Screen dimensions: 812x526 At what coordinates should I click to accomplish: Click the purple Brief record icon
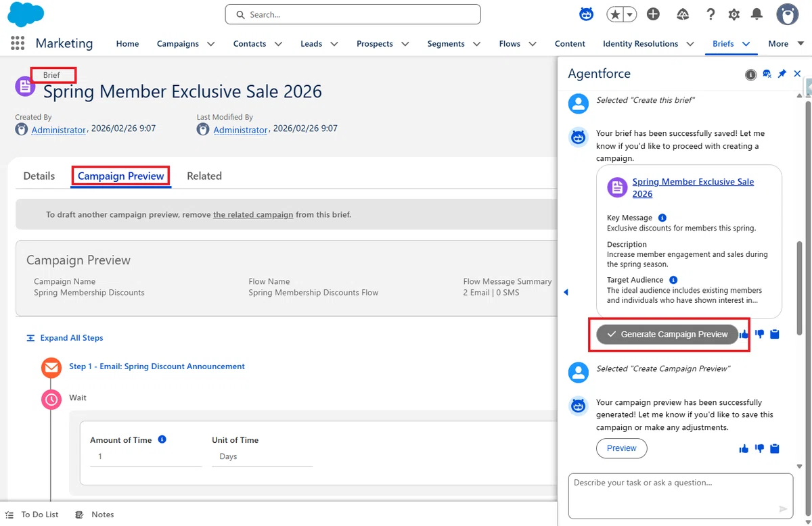(x=26, y=86)
